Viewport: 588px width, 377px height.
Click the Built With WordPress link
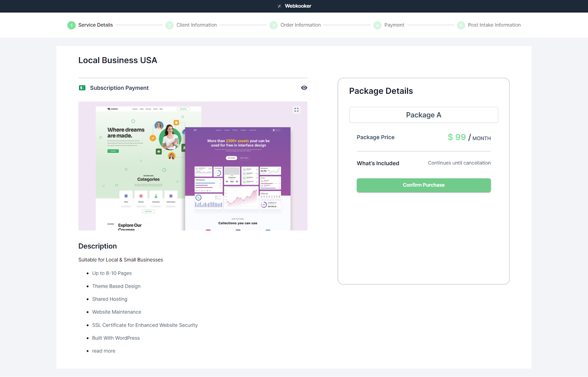tap(116, 338)
